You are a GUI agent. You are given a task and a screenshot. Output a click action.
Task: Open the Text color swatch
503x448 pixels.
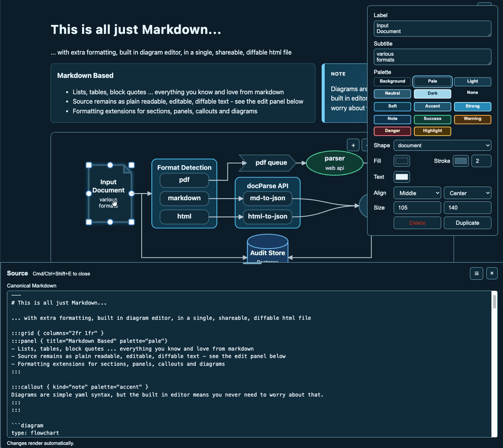click(x=401, y=177)
